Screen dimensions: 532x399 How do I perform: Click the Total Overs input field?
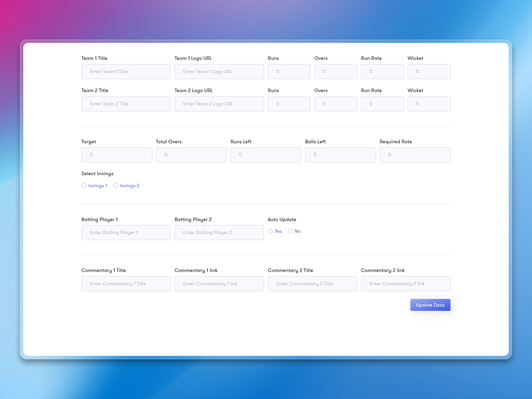191,155
